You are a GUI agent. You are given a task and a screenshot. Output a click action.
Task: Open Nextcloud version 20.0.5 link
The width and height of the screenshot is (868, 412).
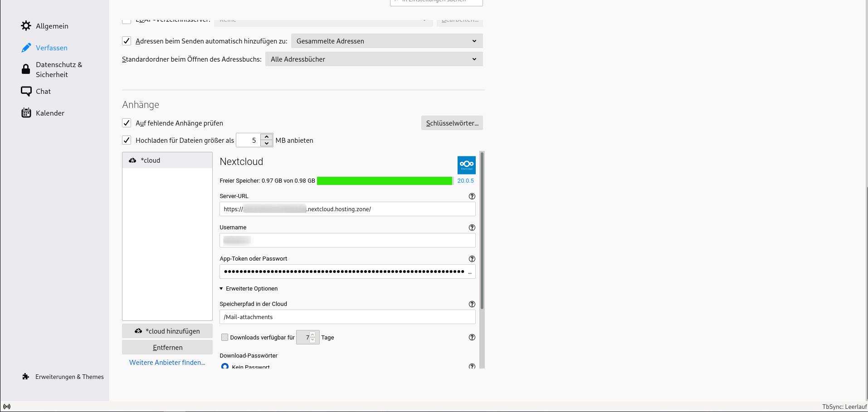(x=465, y=181)
